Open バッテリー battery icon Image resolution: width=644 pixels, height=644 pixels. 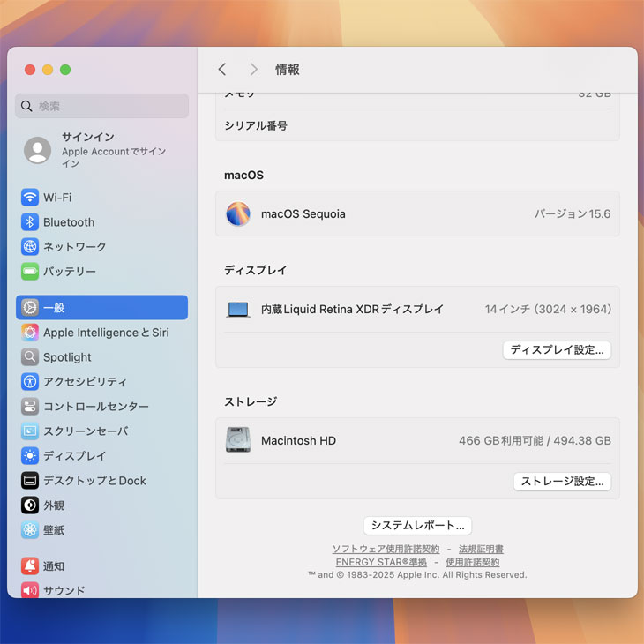pos(30,272)
